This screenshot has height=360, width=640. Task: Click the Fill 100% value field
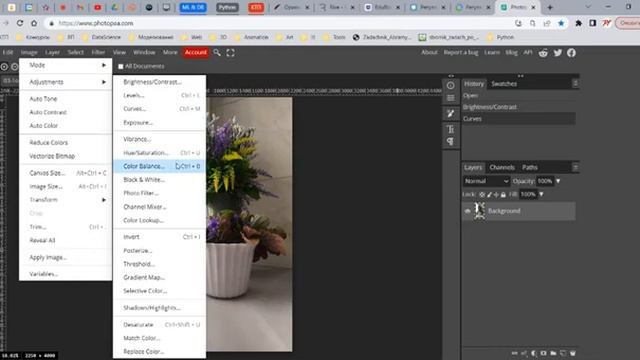pyautogui.click(x=528, y=194)
